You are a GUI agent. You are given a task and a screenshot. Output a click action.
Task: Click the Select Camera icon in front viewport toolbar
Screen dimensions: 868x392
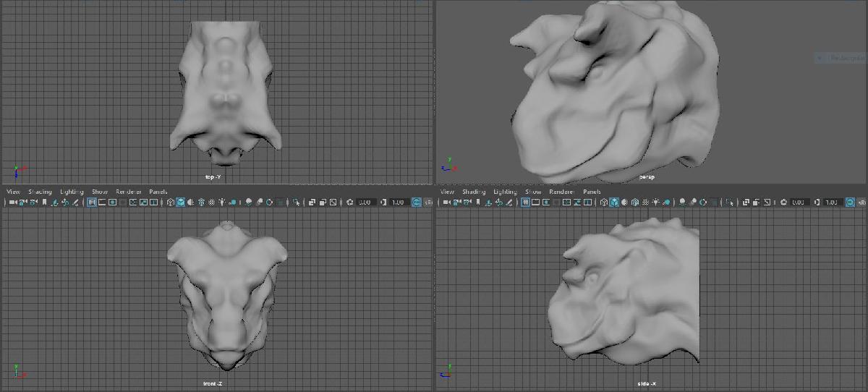[x=11, y=202]
